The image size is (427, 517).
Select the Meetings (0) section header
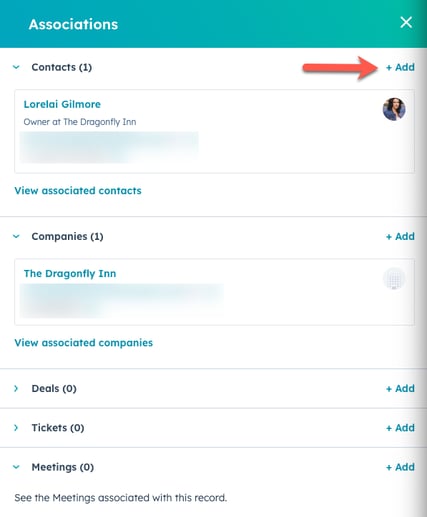point(63,467)
